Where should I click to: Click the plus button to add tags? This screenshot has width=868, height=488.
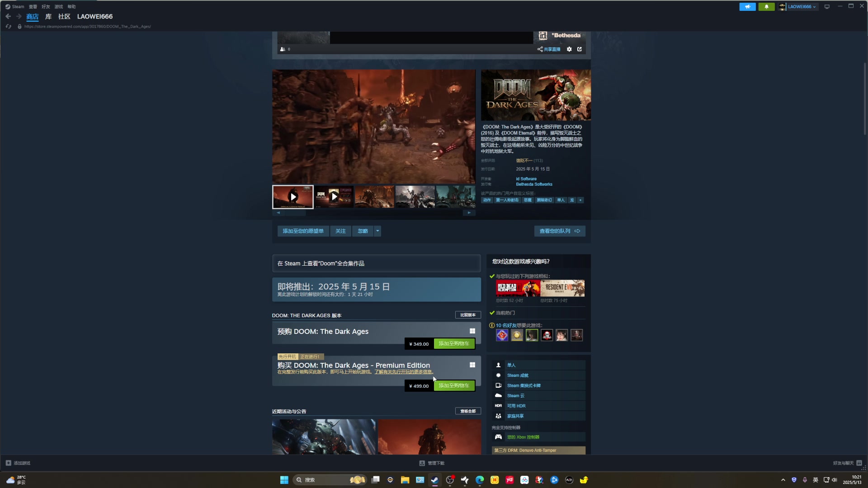[580, 200]
